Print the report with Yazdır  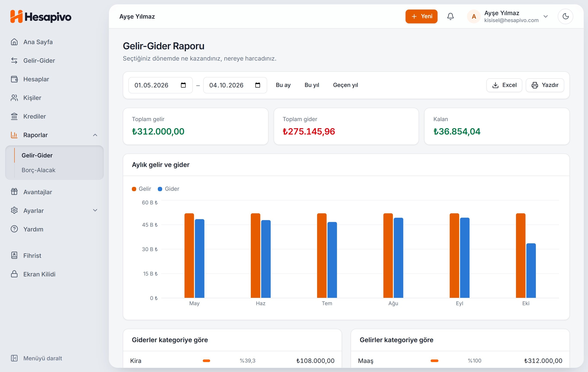(545, 85)
